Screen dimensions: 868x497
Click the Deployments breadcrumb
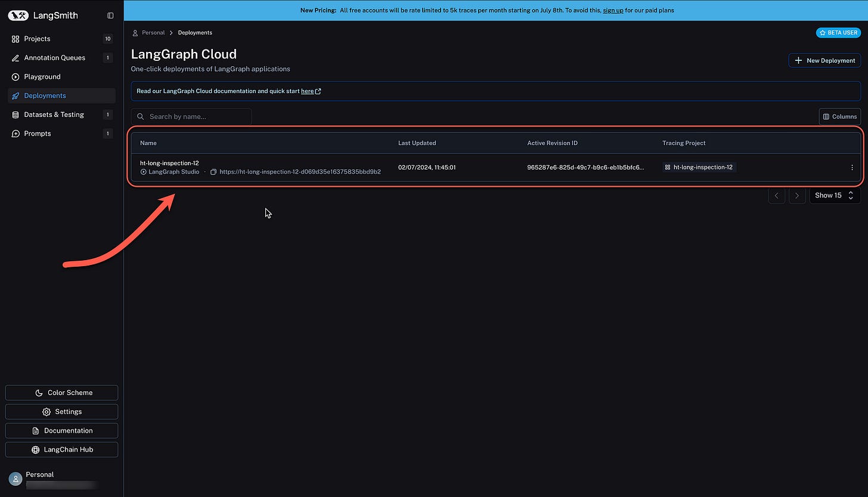click(x=195, y=33)
